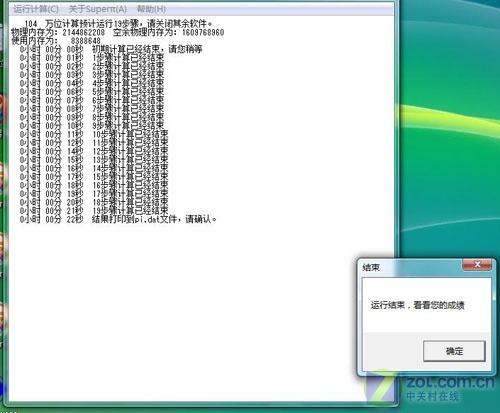Click the 结束 dialog title text
Screen dimensions: 500x413
[x=371, y=267]
